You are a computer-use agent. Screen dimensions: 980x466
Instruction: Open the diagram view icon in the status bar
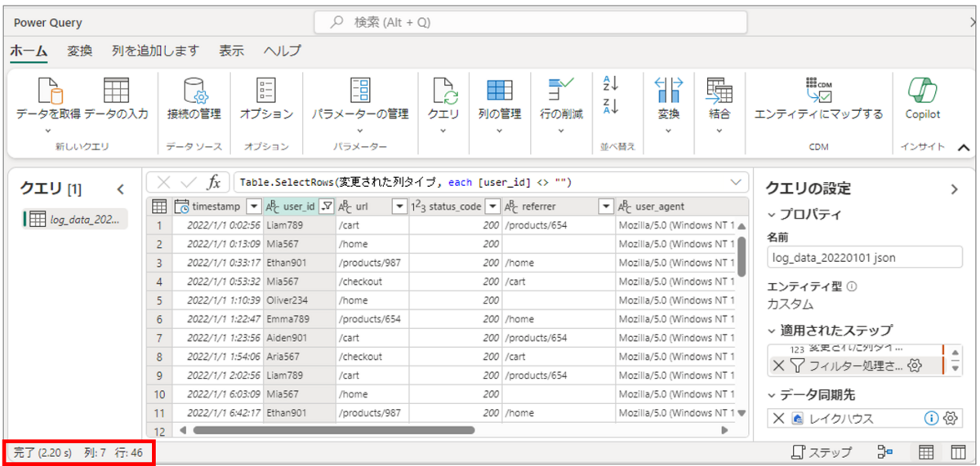pyautogui.click(x=884, y=451)
